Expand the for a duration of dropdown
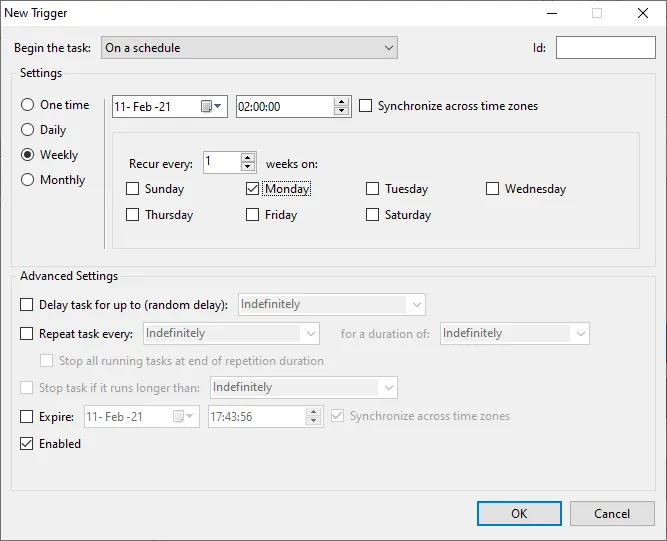667x541 pixels. point(515,333)
